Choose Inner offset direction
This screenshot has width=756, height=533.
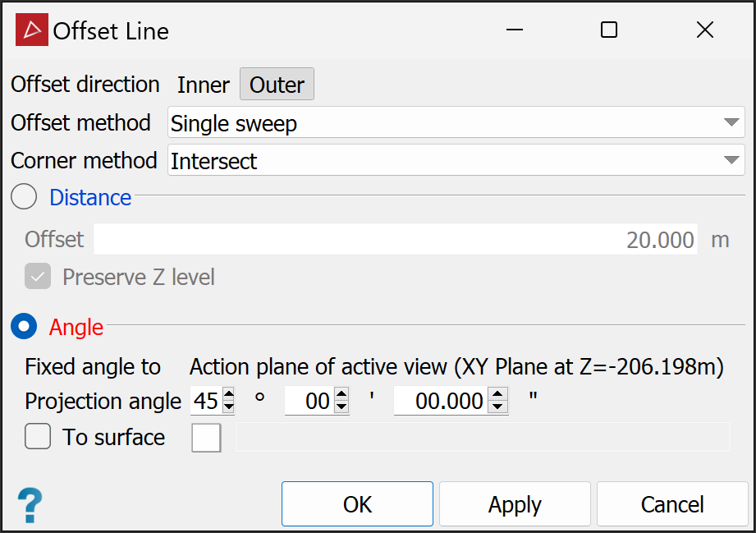[204, 85]
